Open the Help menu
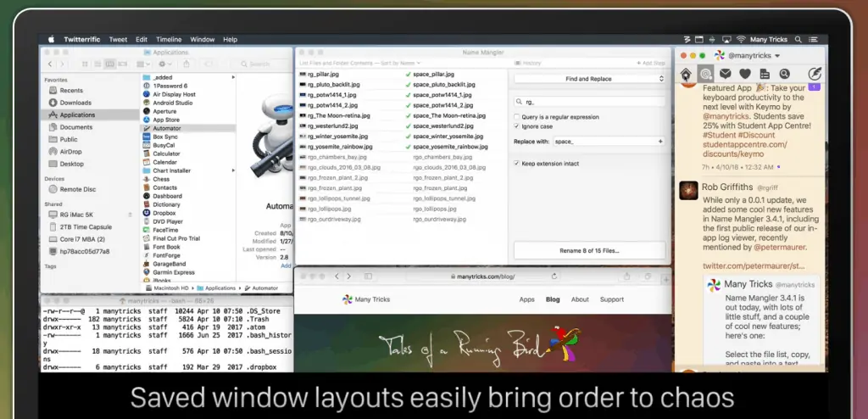Screen dimensions: 868x419 pyautogui.click(x=231, y=39)
